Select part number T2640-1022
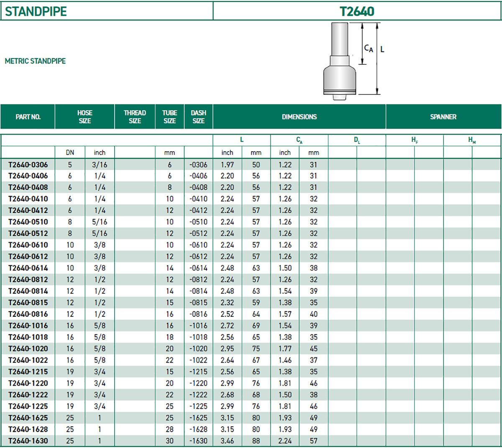This screenshot has width=502, height=448. (28, 360)
